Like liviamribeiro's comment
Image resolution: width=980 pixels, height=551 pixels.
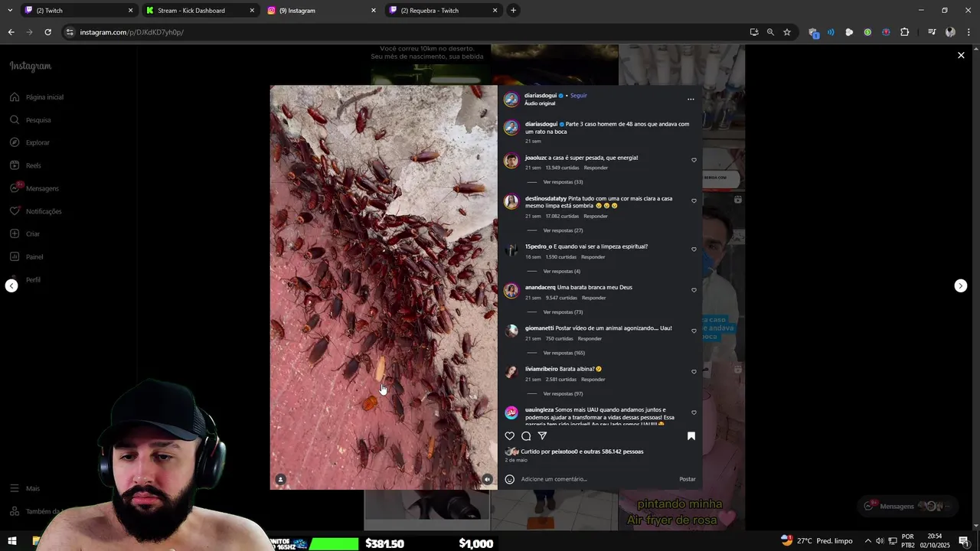tap(694, 371)
